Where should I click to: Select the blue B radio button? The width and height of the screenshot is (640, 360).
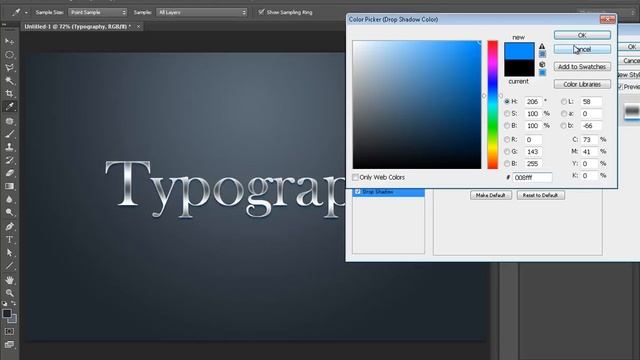pos(507,163)
